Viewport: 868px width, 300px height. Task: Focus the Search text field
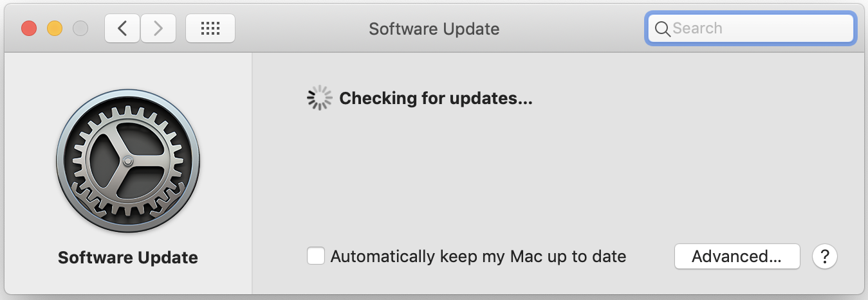[x=751, y=28]
